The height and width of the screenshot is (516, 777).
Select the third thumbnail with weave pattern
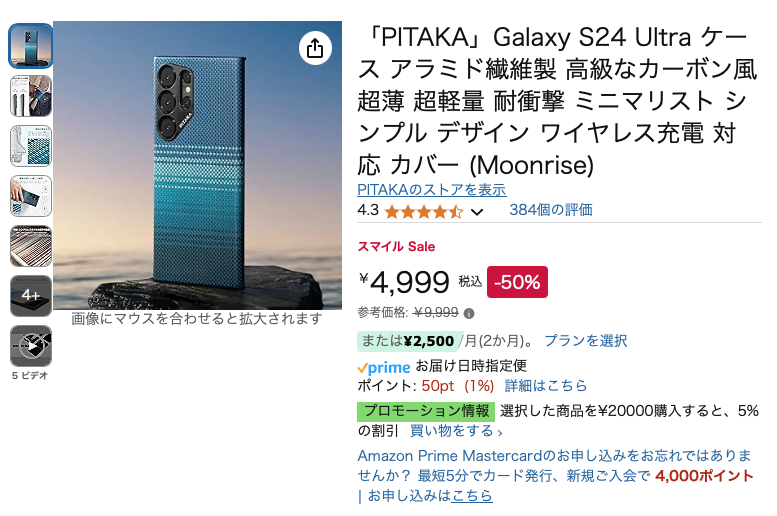[x=31, y=146]
